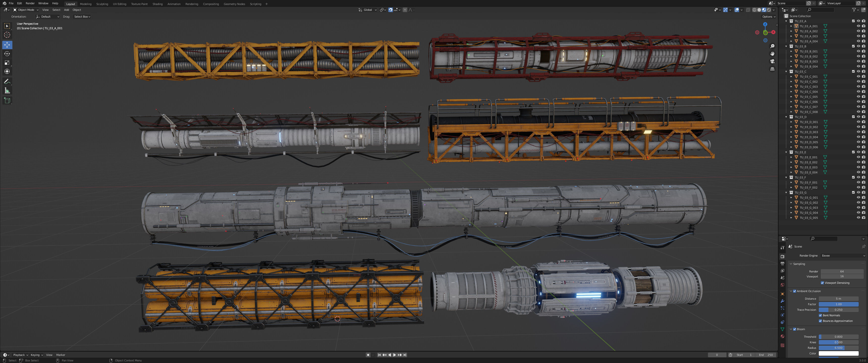Select the 3D Cursor tool

coord(7,35)
